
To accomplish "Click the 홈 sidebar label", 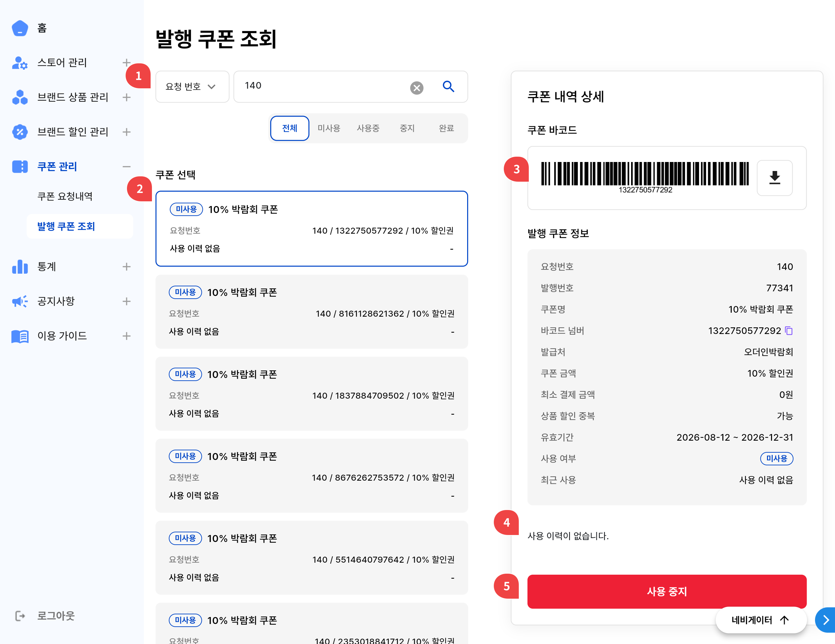I will 42,28.
